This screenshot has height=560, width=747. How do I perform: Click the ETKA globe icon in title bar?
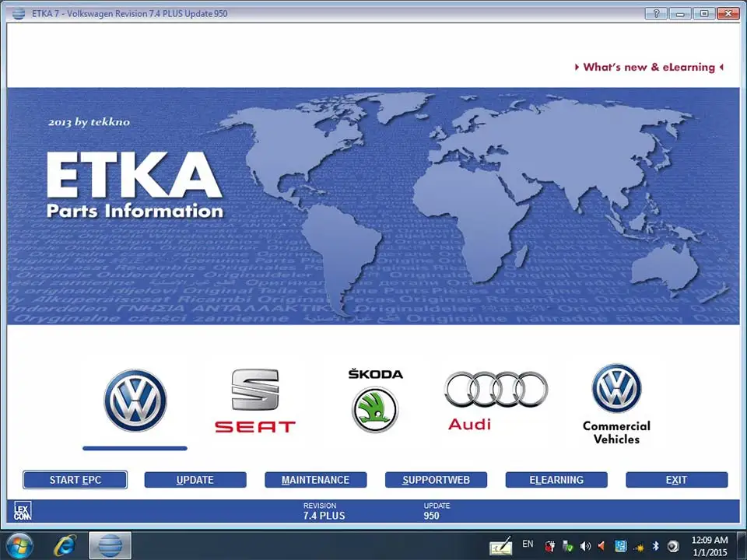[18, 13]
